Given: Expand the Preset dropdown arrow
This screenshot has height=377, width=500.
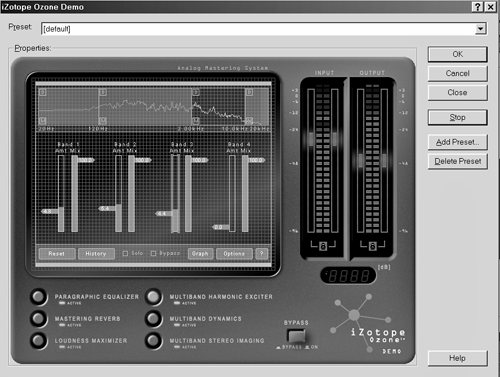Looking at the screenshot, I should tap(480, 29).
